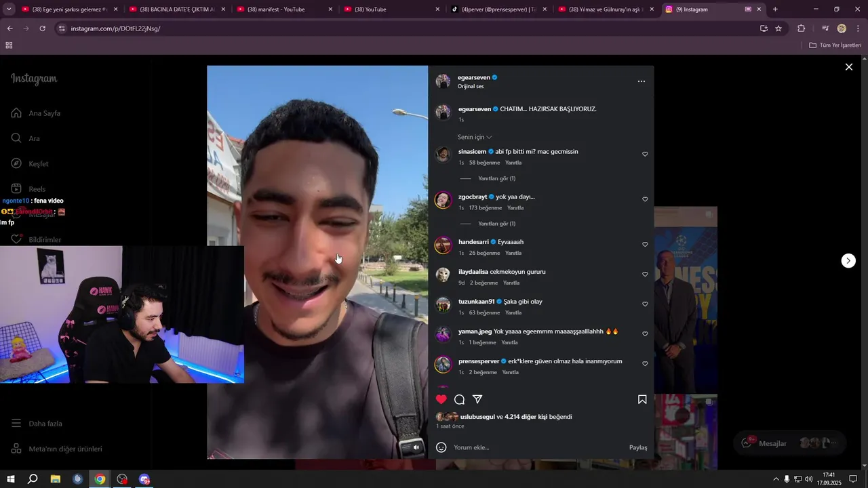This screenshot has height=488, width=868.
Task: Open the comment bubble icon under the post
Action: point(459,399)
